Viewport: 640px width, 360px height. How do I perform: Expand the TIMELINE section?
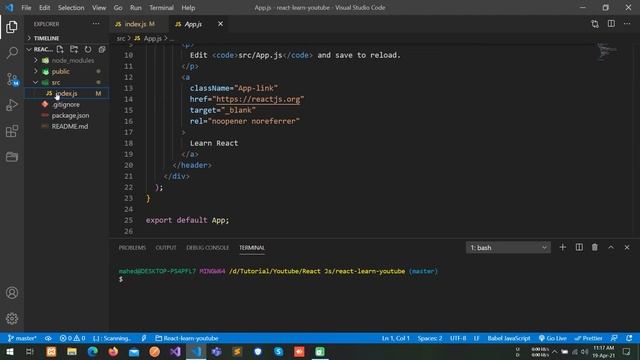[67, 38]
